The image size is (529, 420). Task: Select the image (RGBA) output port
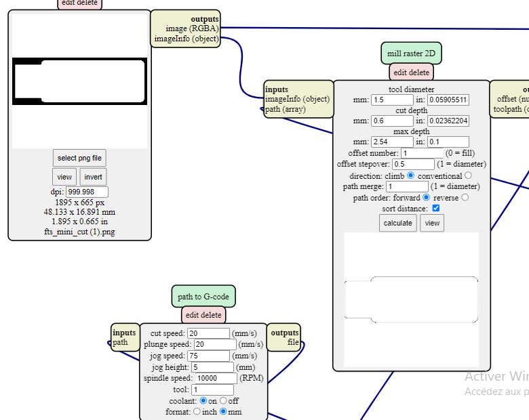(x=192, y=28)
